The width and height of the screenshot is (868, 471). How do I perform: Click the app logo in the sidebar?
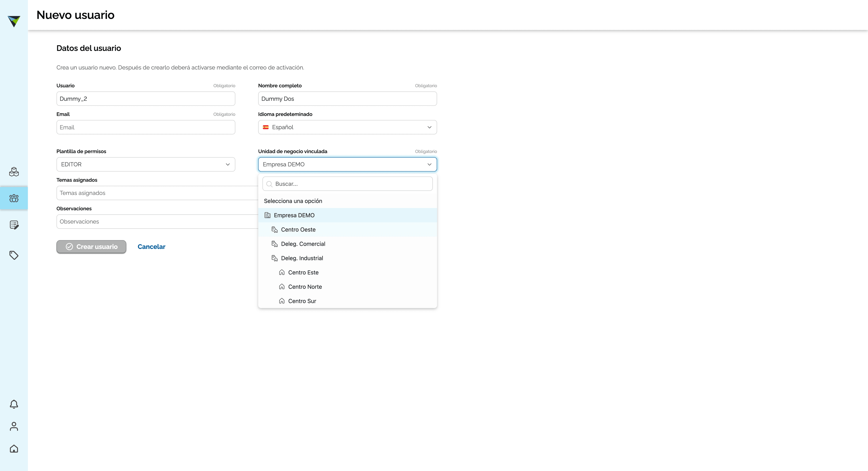pos(14,21)
